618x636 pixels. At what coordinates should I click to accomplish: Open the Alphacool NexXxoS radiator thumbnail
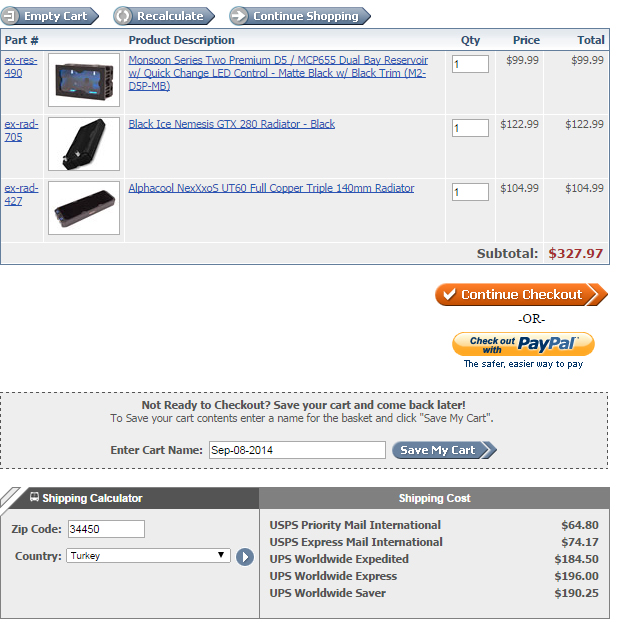point(84,208)
